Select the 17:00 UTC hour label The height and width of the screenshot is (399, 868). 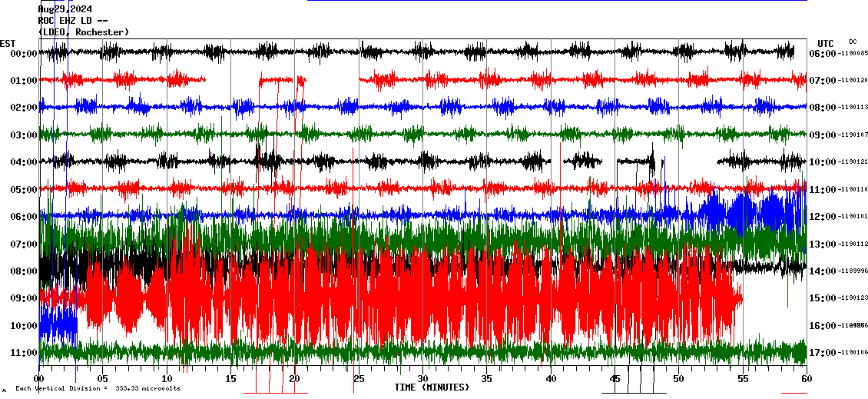click(823, 353)
